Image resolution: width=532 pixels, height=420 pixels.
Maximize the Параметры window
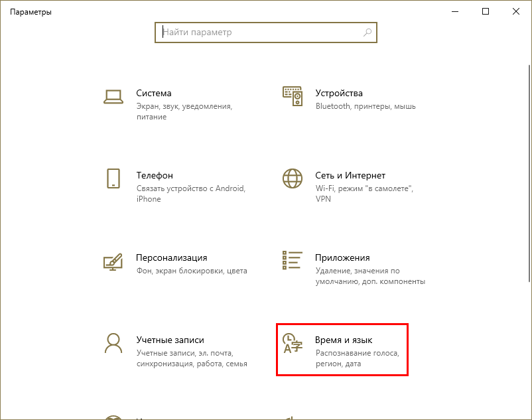pyautogui.click(x=486, y=11)
